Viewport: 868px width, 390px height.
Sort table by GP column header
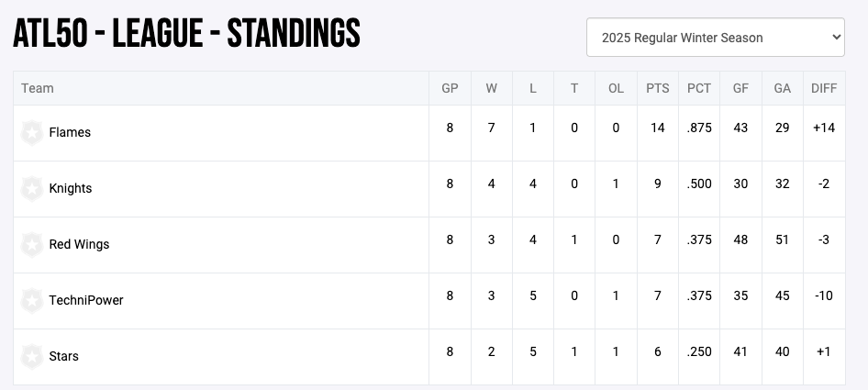coord(450,89)
